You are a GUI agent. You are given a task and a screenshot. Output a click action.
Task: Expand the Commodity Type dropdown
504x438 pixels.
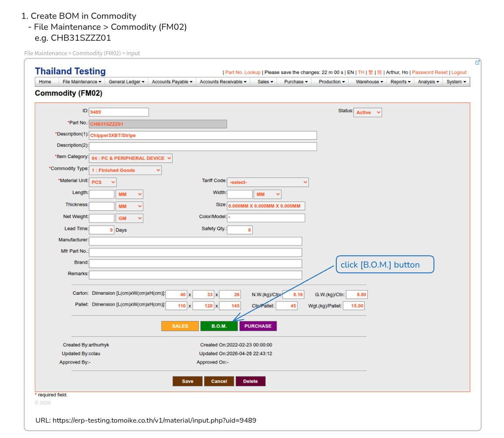click(x=125, y=170)
